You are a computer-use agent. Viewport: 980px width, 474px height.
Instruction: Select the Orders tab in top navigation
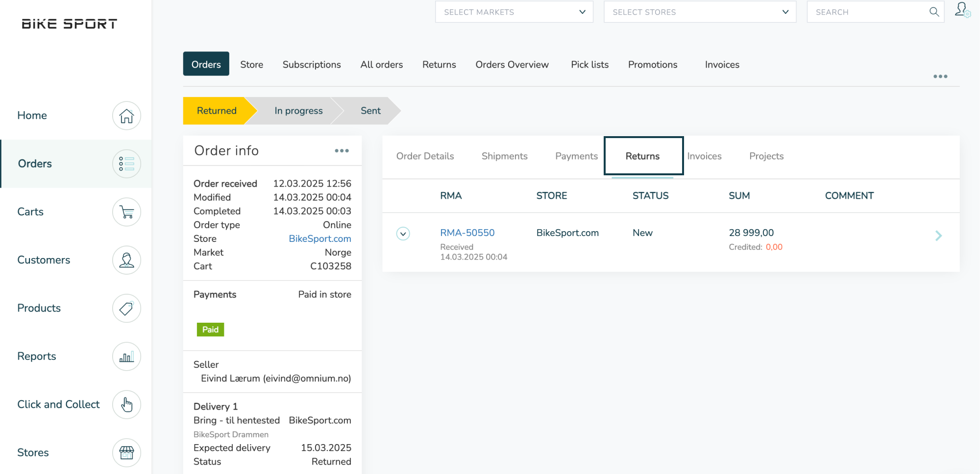tap(206, 64)
